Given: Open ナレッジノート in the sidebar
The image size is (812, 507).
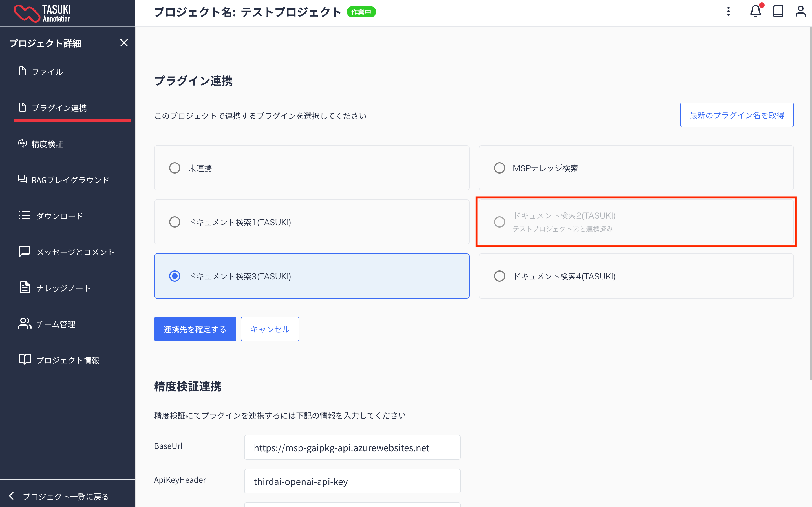Looking at the screenshot, I should coord(63,288).
